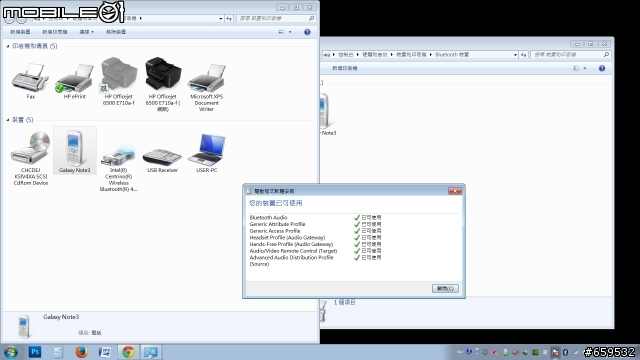Select Galaxy Note3 phone in device list
The height and width of the screenshot is (360, 640).
pos(75,151)
